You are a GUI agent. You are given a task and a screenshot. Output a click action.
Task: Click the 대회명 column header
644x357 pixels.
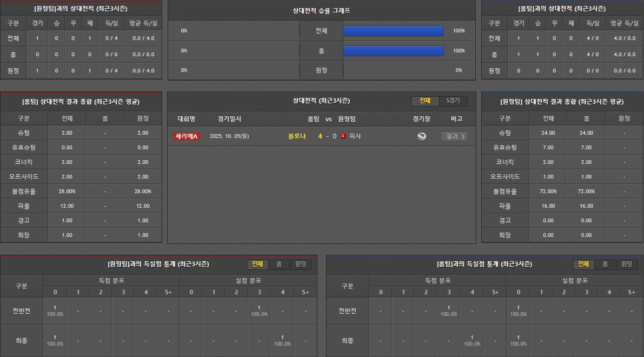click(186, 119)
